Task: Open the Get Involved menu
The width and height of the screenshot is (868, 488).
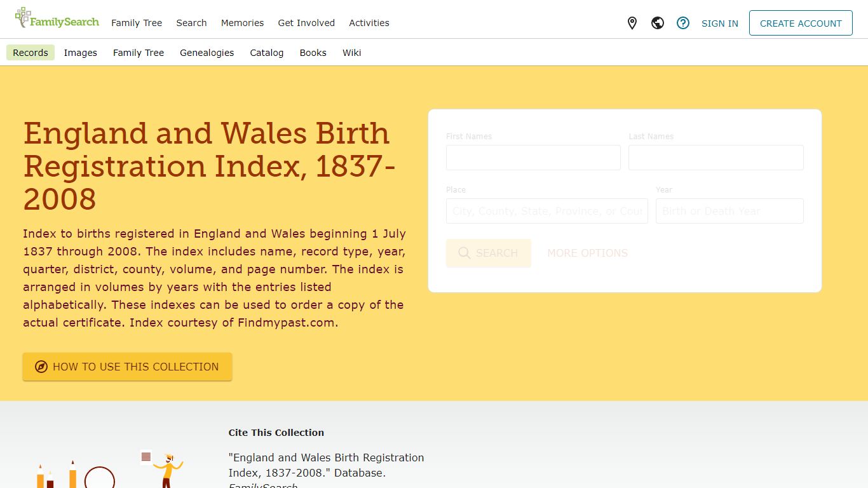Action: 306,23
